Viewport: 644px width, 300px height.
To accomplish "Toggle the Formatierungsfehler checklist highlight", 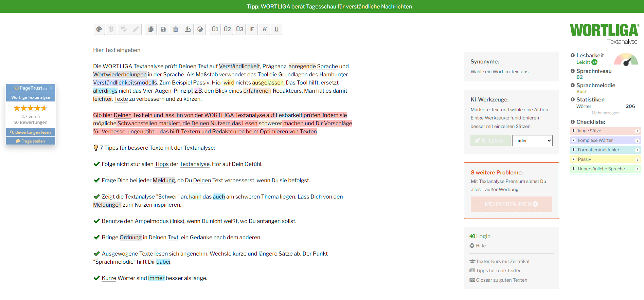I will point(606,150).
